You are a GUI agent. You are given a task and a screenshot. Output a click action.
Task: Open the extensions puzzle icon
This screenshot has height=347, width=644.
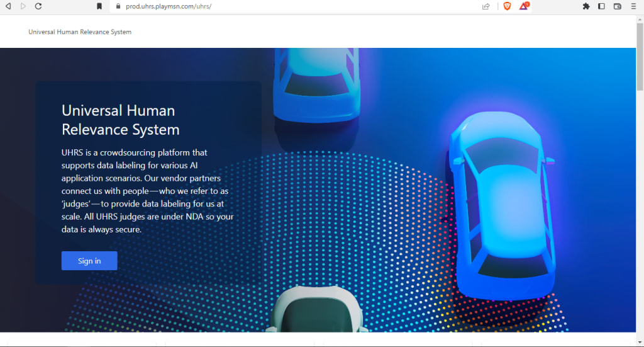(586, 6)
